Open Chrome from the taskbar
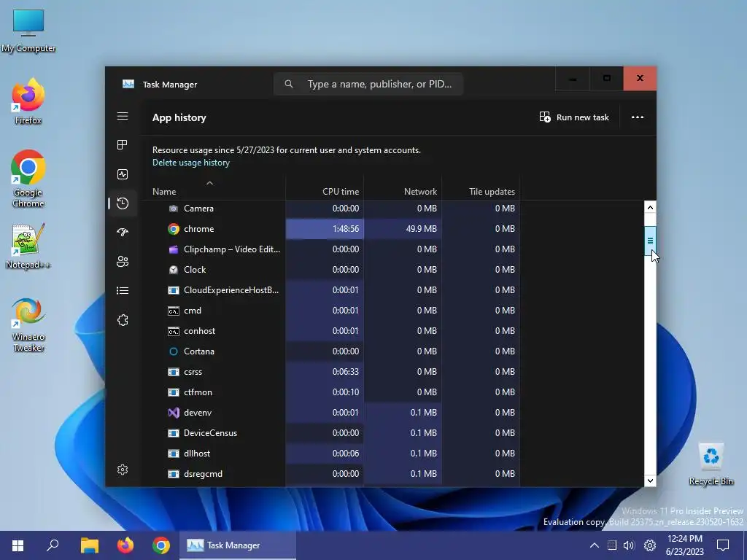The width and height of the screenshot is (747, 560). pyautogui.click(x=161, y=545)
